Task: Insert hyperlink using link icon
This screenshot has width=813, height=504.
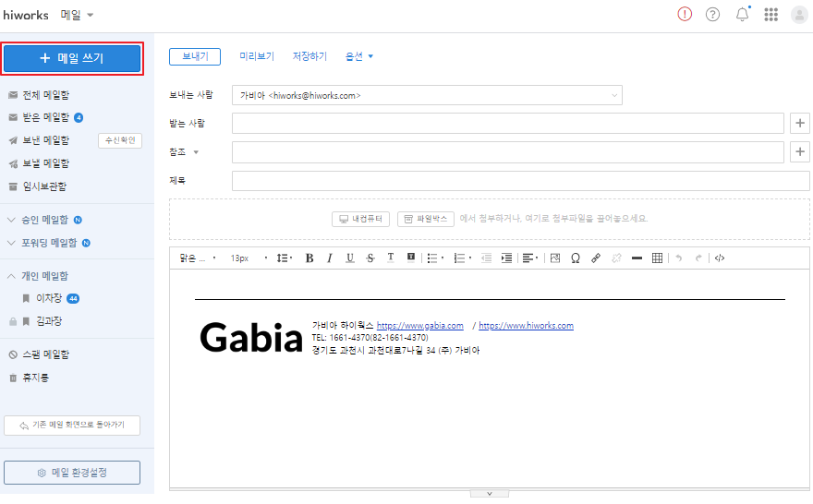Action: coord(596,258)
